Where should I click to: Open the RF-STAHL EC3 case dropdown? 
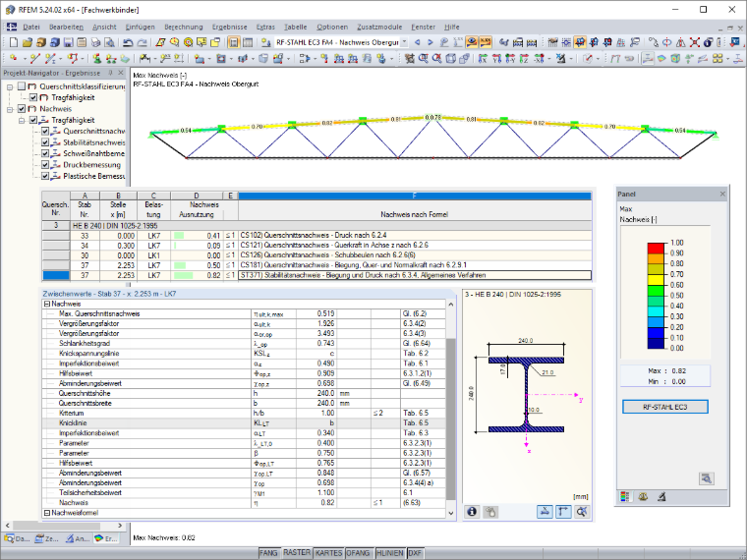tap(404, 42)
